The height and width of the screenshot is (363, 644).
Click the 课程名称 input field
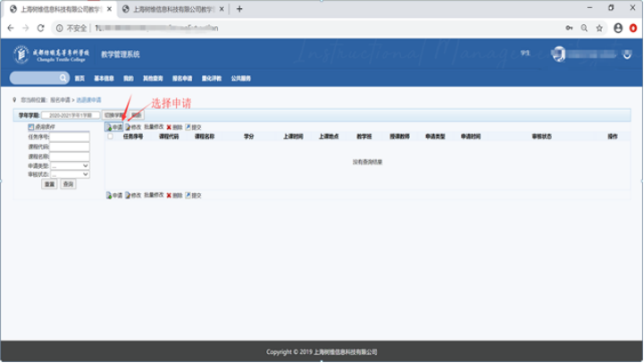tap(70, 156)
